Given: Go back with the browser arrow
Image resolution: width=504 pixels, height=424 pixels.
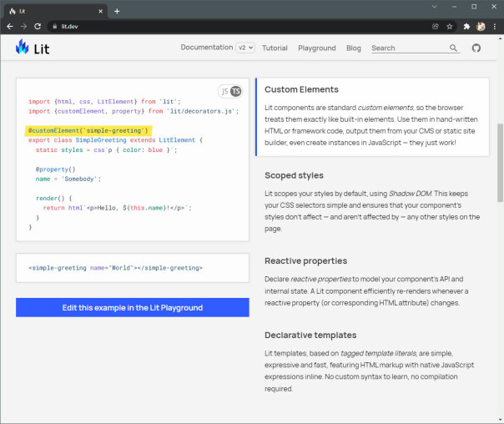Looking at the screenshot, I should coord(10,27).
